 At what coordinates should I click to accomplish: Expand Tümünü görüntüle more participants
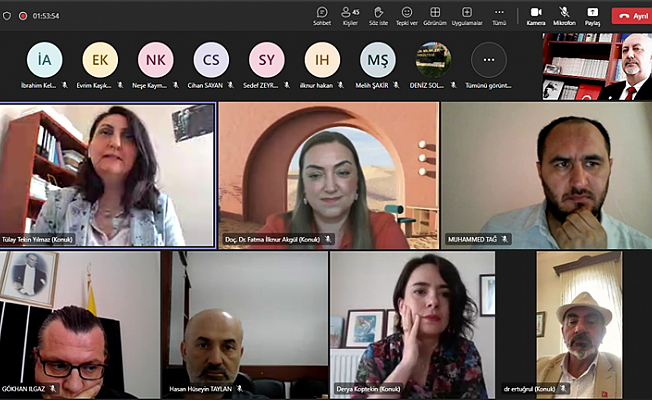click(x=489, y=60)
